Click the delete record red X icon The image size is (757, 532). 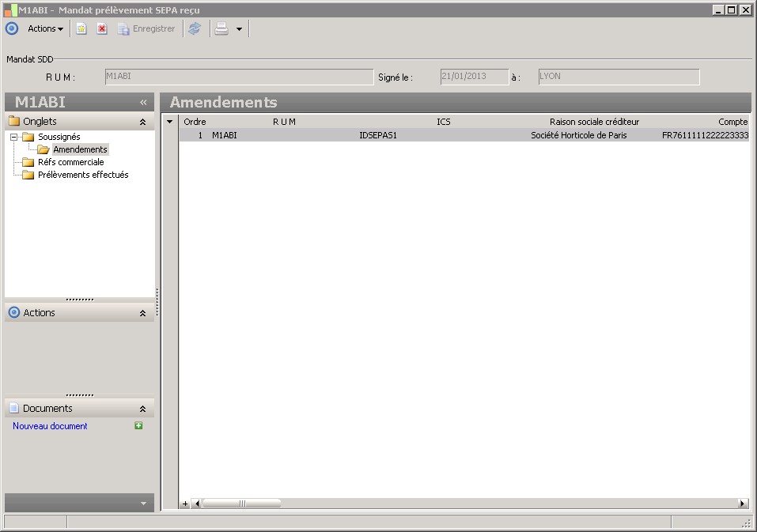[x=102, y=29]
